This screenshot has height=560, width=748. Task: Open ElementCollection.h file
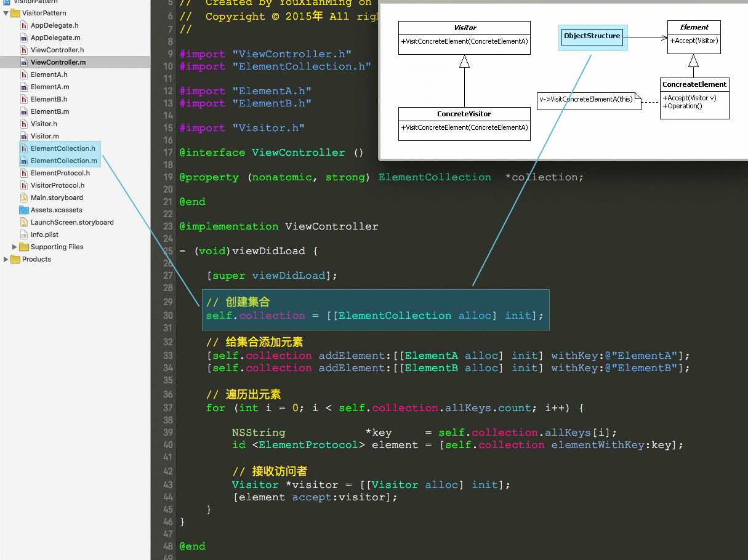point(63,148)
